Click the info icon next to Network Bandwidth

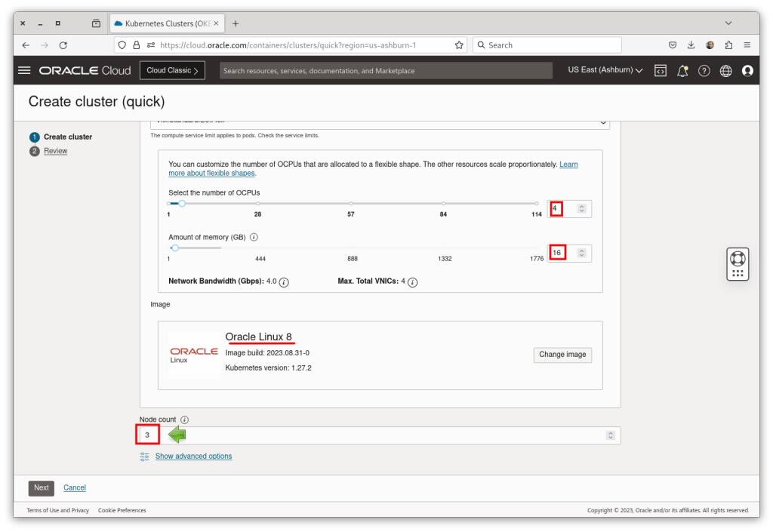pos(284,281)
